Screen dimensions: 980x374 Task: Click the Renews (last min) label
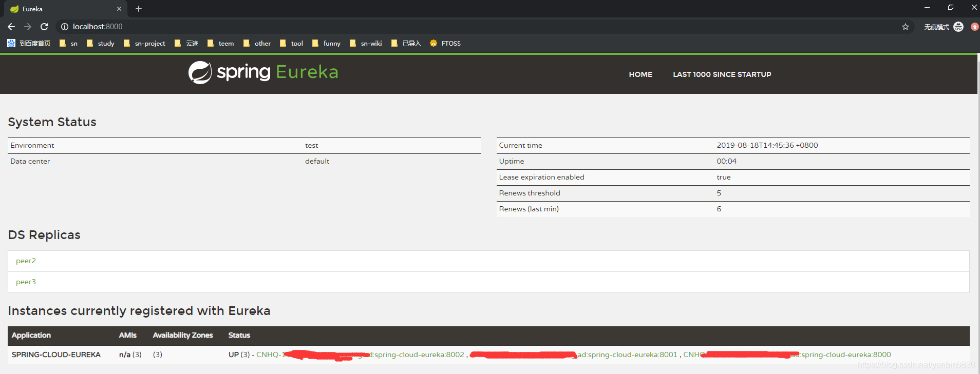click(x=529, y=209)
